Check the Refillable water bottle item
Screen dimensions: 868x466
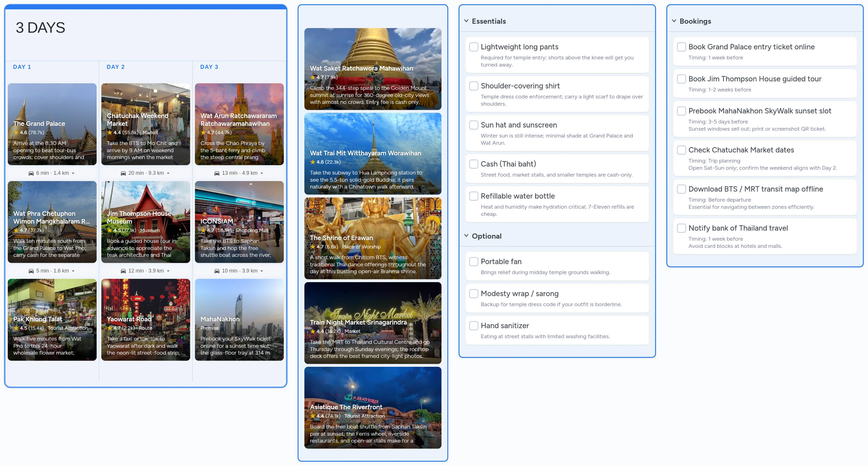coord(474,196)
